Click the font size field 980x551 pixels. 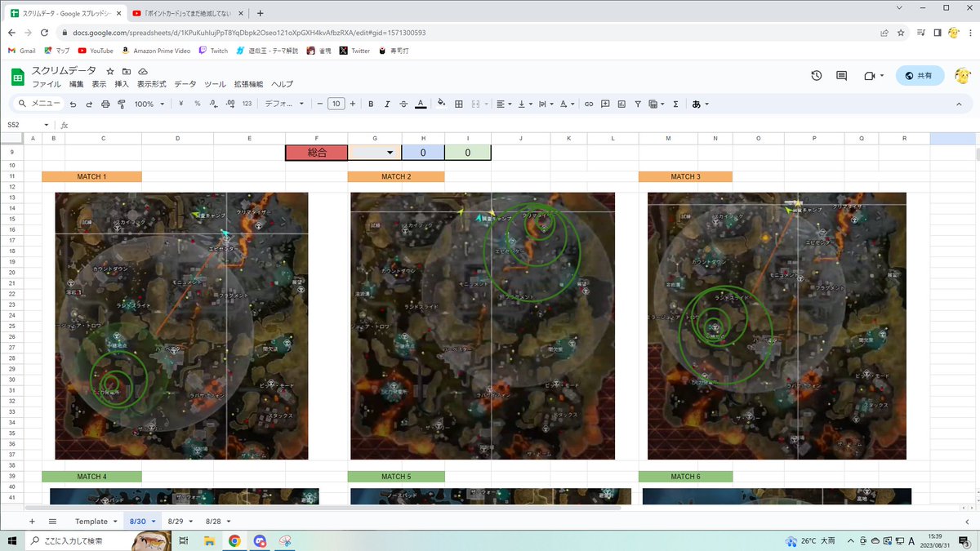tap(336, 104)
